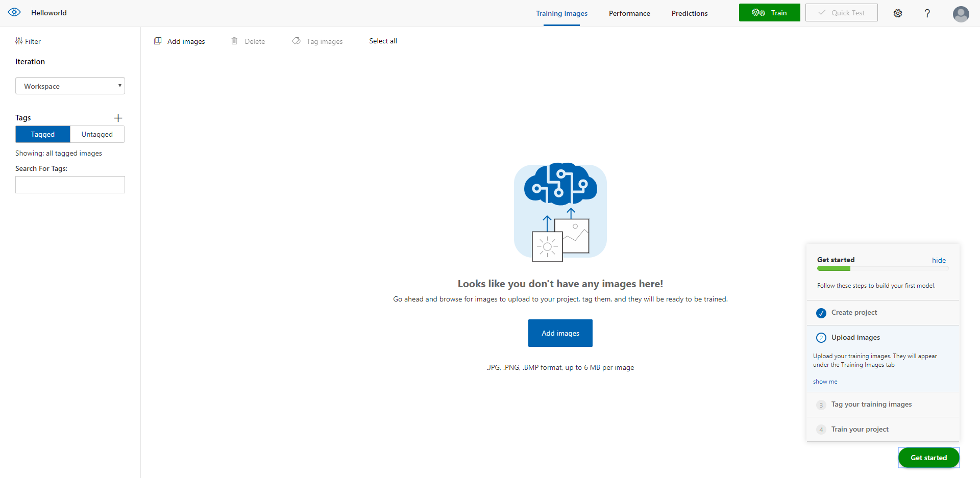Screen dimensions: 980x478
Task: Click the Filter sliders icon
Action: (x=19, y=41)
